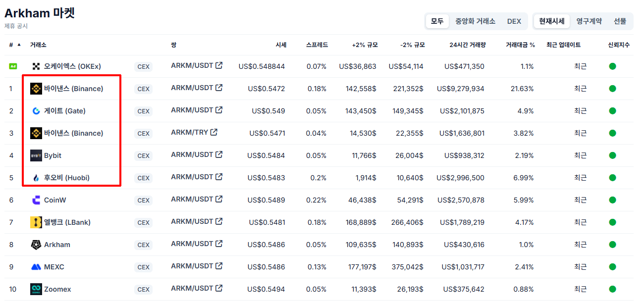Open external link icon for Zoomex ARKM/USDT
Viewport: 644px width, 306px height.
point(219,288)
